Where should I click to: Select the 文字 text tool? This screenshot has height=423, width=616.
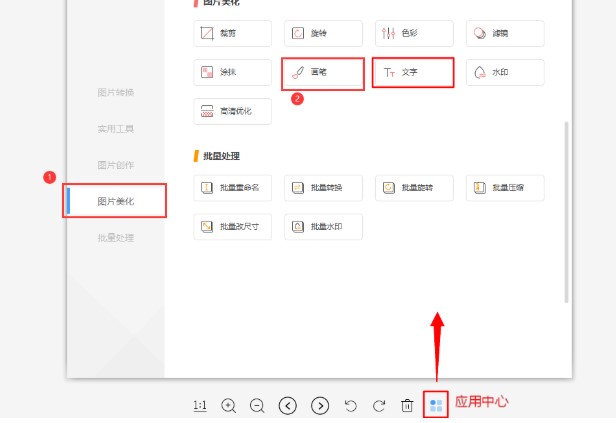[414, 72]
